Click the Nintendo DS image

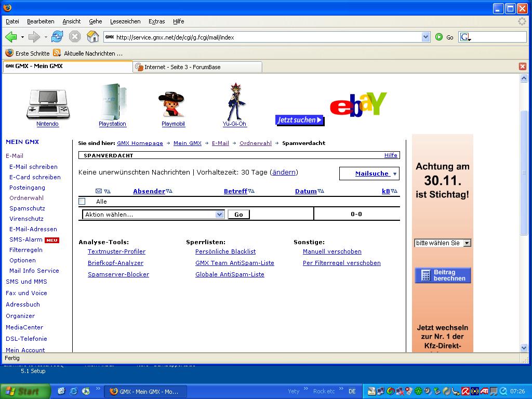[48, 103]
